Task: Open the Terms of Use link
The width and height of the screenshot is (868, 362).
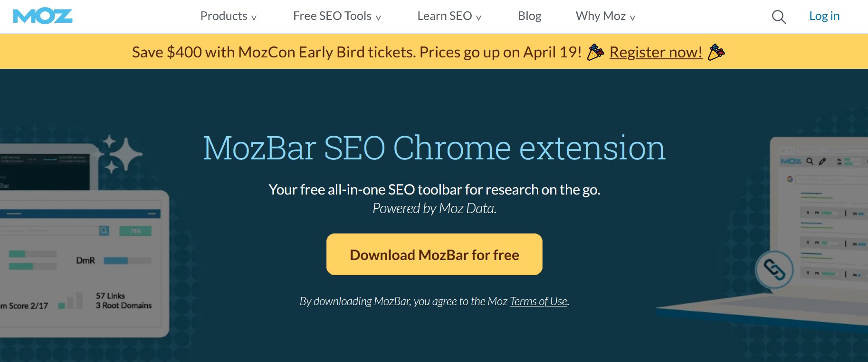Action: pos(539,301)
